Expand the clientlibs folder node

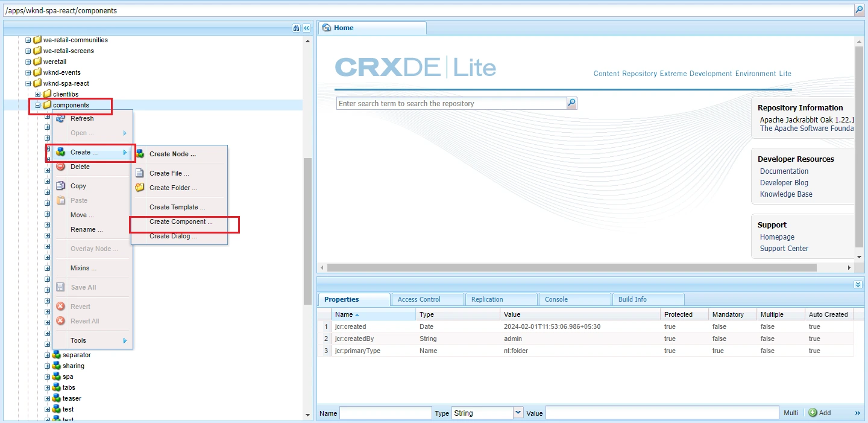[38, 94]
